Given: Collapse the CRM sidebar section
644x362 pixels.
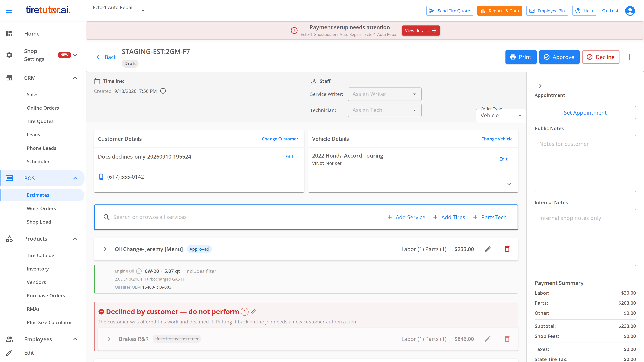Looking at the screenshot, I should (x=75, y=78).
